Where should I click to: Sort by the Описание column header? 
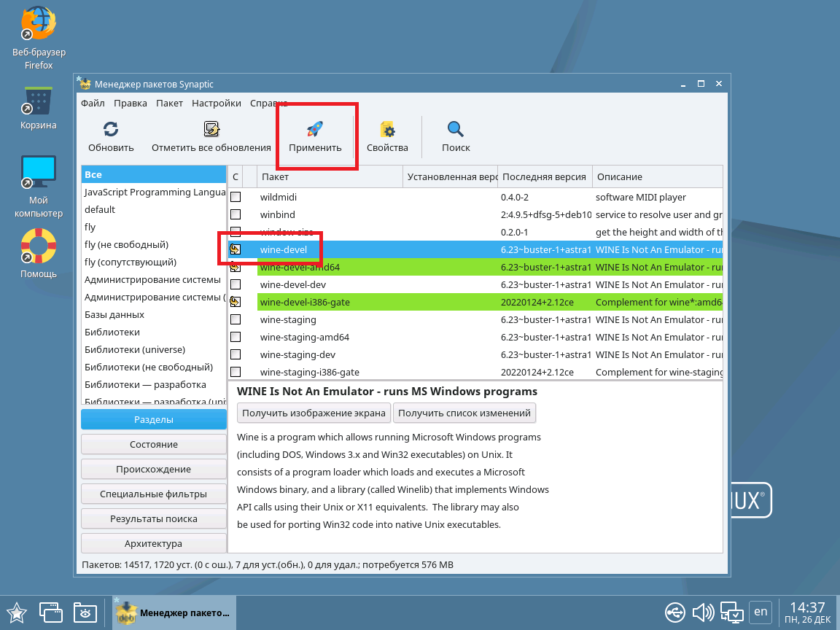657,176
